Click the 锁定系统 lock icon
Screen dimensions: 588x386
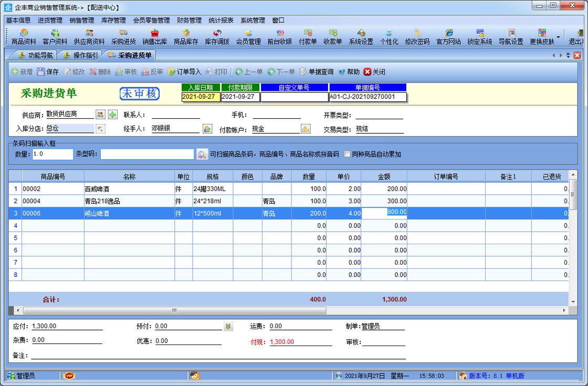tap(479, 37)
